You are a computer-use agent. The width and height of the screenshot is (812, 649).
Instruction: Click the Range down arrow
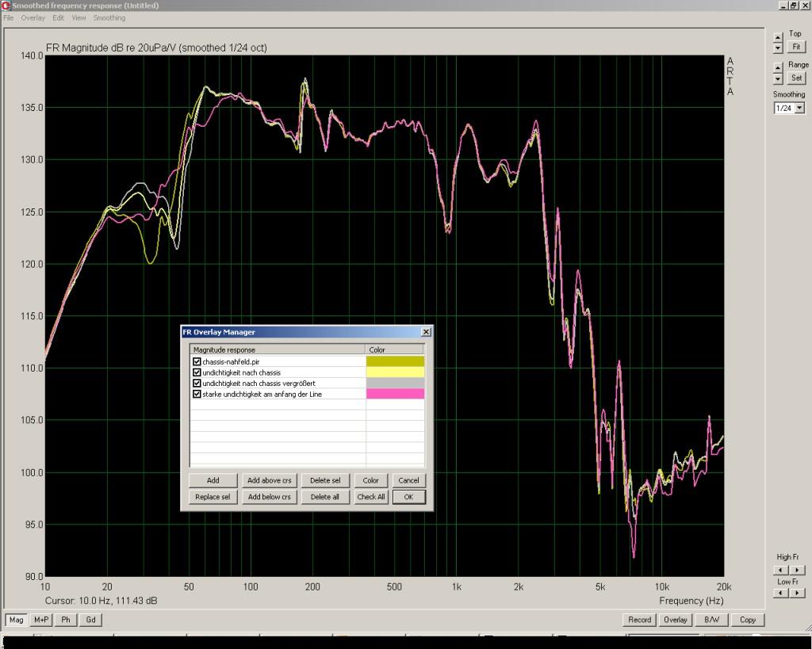[779, 79]
